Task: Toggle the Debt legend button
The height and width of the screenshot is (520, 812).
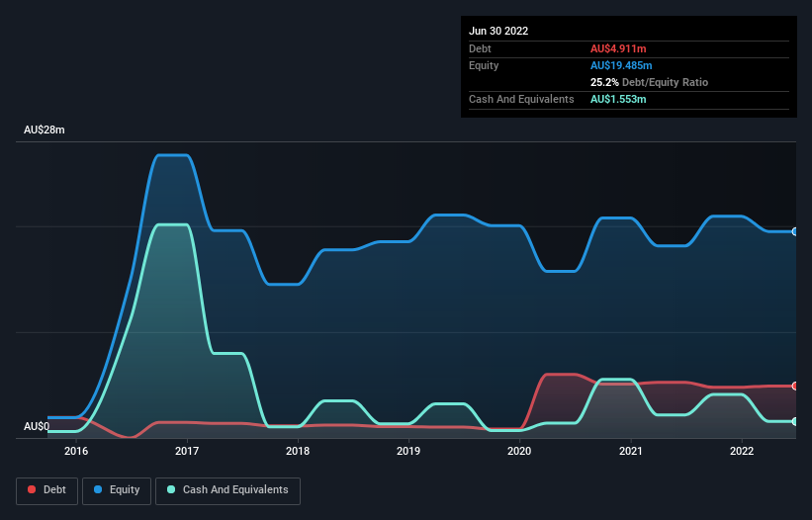Action: (x=46, y=490)
